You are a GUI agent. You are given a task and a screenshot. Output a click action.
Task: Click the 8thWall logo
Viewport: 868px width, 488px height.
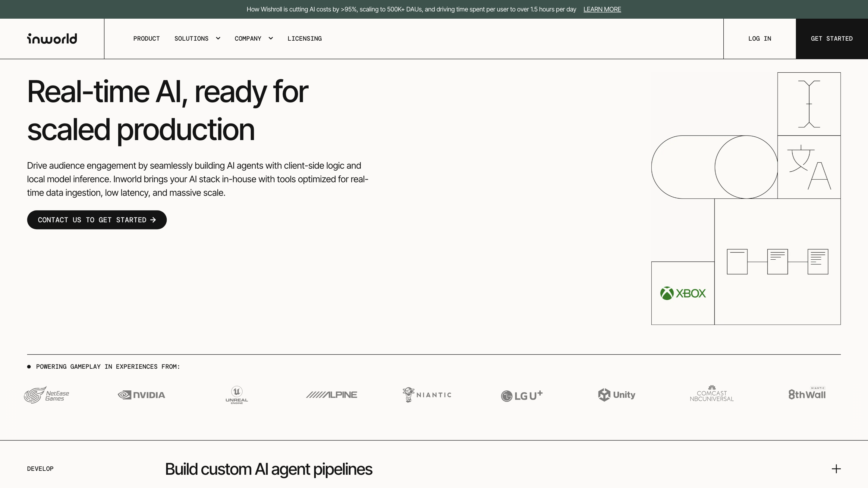coord(807,394)
